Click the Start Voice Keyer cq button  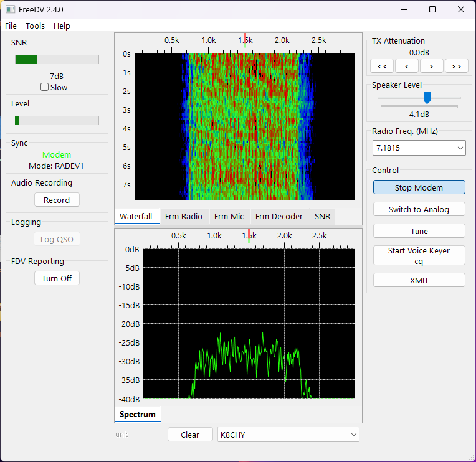click(419, 255)
